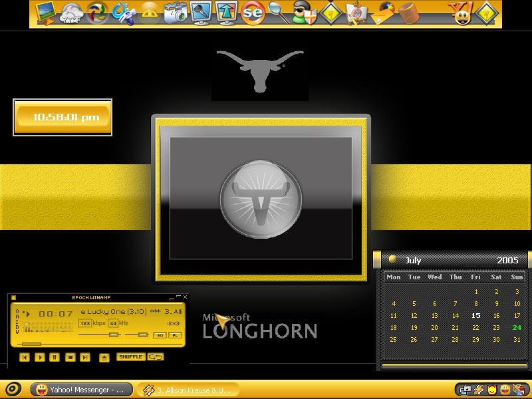Open the Winamp top-left menu box

point(13,297)
